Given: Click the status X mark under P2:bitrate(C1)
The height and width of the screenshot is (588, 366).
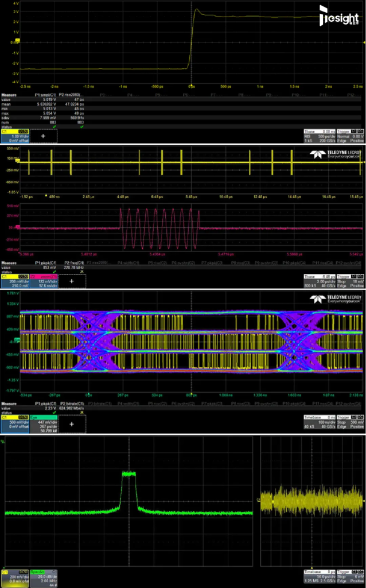Looking at the screenshot, I should click(81, 412).
